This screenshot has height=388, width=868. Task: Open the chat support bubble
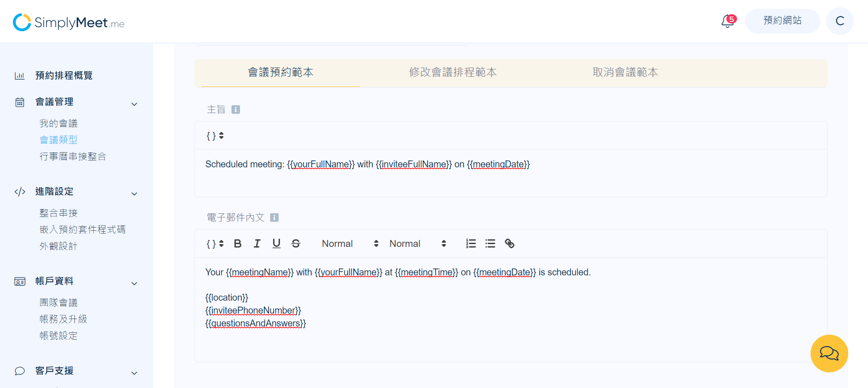point(829,353)
